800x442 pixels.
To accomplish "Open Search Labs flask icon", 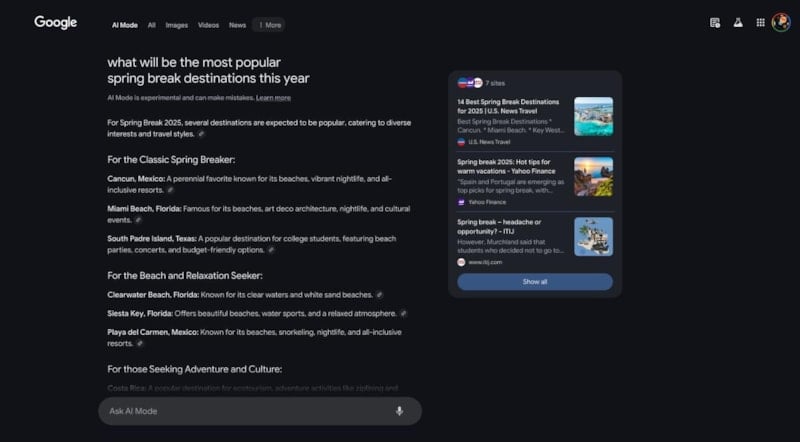I will 738,23.
